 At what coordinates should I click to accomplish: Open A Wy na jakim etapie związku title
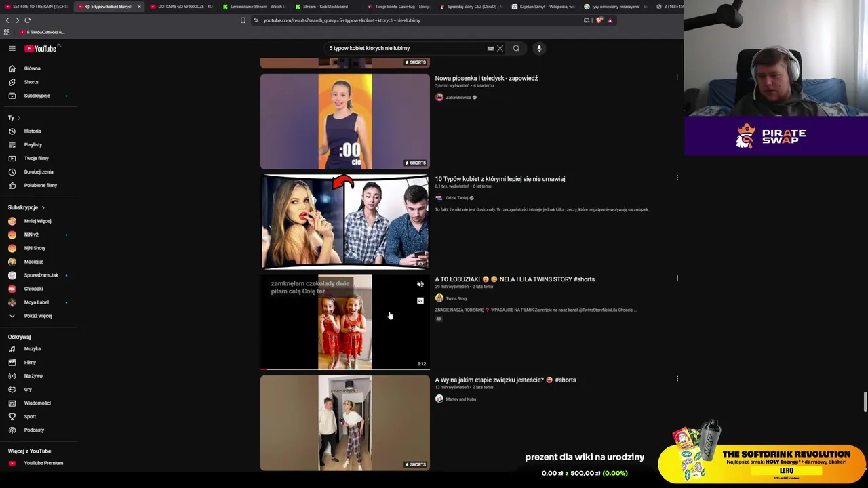(505, 380)
